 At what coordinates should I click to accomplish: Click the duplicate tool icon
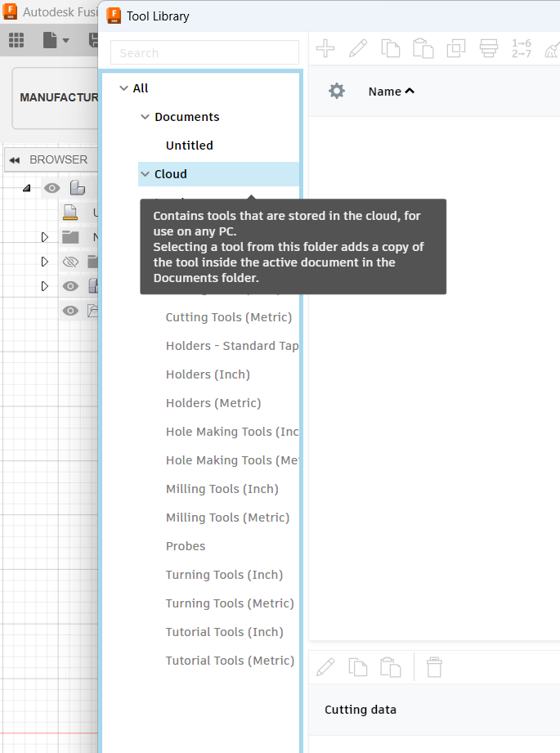pyautogui.click(x=456, y=48)
